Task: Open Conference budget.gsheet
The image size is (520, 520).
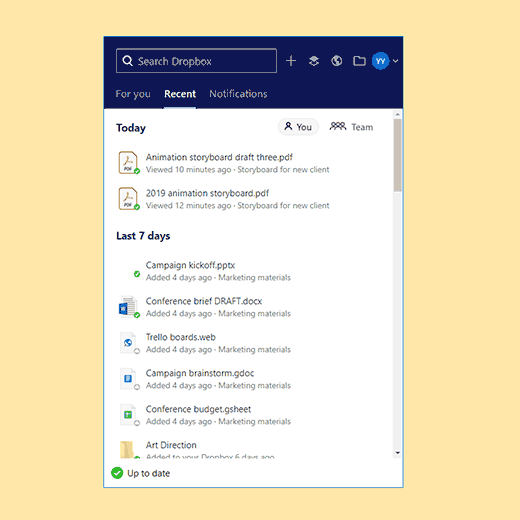Action: [198, 409]
